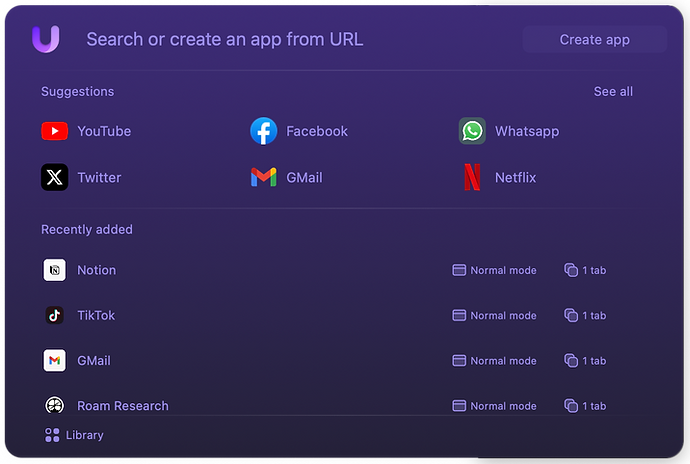Viewport: 690px width, 464px height.
Task: Click the tabs icon in Notion row
Action: pyautogui.click(x=571, y=270)
